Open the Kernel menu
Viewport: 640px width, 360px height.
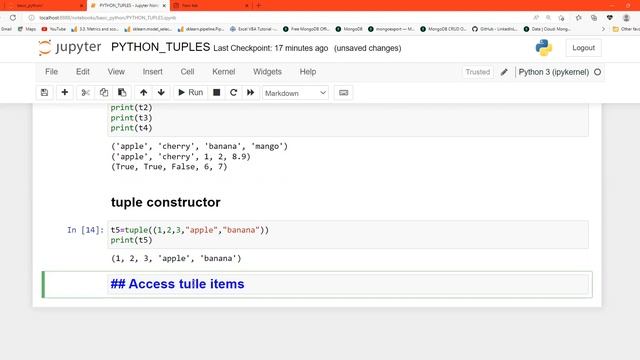coord(224,72)
